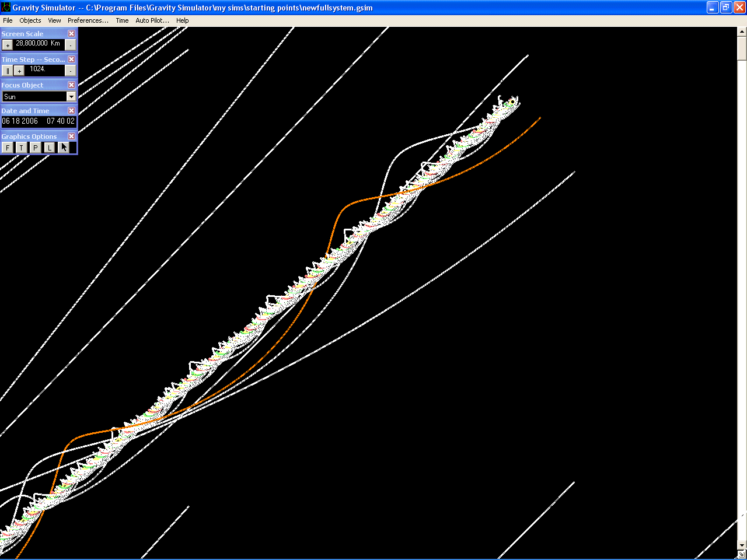Image resolution: width=747 pixels, height=560 pixels.
Task: Close the Date and Time panel
Action: pos(72,111)
